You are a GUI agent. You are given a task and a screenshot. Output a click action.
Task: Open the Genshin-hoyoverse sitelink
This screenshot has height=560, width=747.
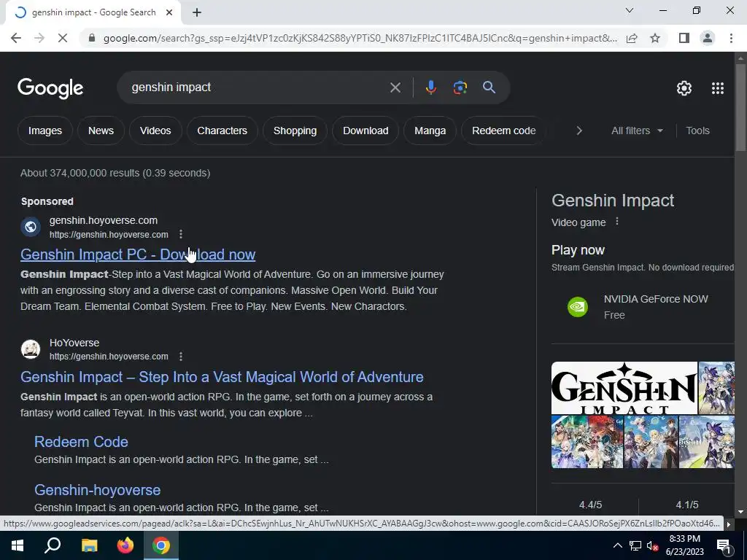click(97, 490)
